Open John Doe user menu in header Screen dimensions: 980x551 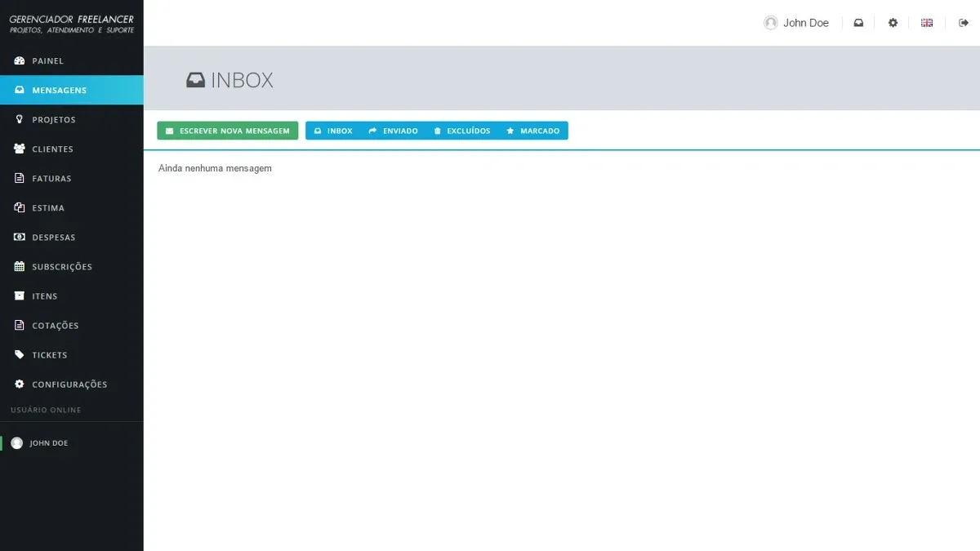[796, 23]
